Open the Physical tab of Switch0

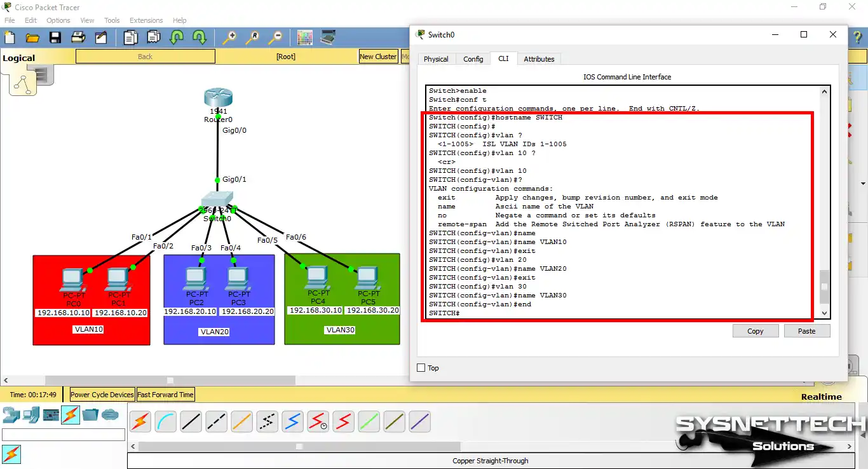click(436, 59)
